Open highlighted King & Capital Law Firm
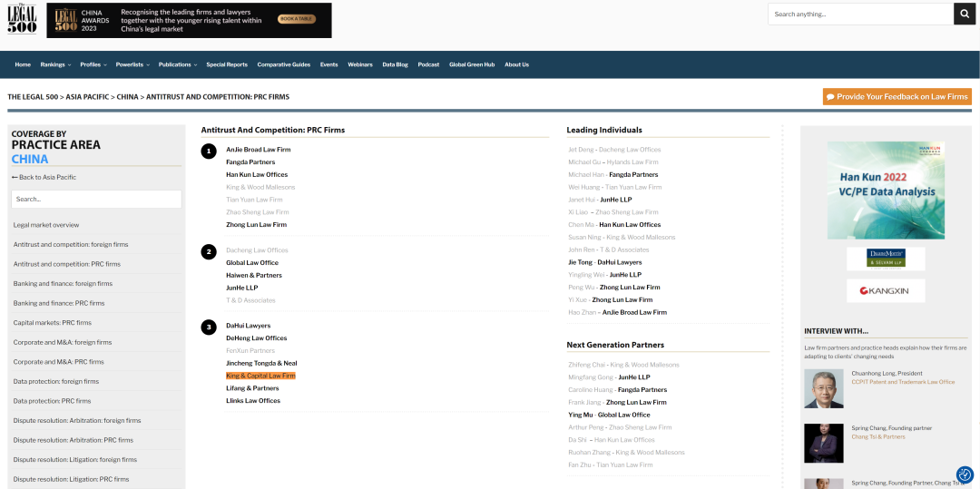The height and width of the screenshot is (489, 980). click(260, 376)
